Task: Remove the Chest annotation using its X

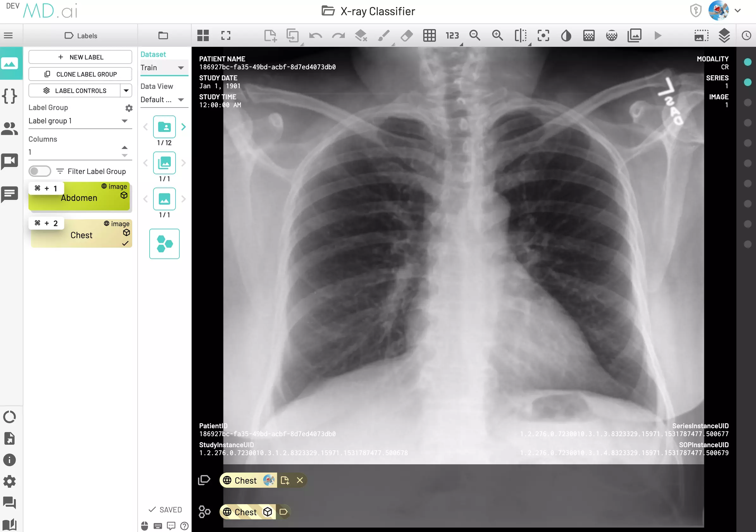Action: (x=300, y=480)
